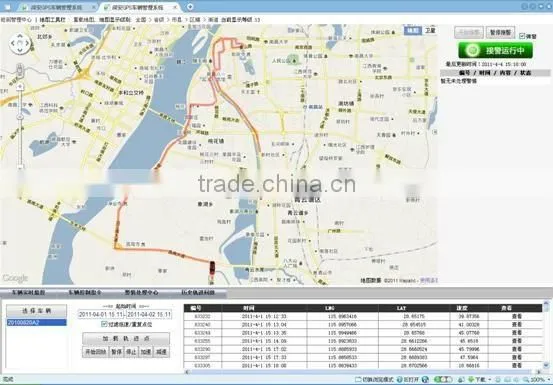The height and width of the screenshot is (385, 553).
Task: Close the active second browser tab
Action: coord(175,7)
